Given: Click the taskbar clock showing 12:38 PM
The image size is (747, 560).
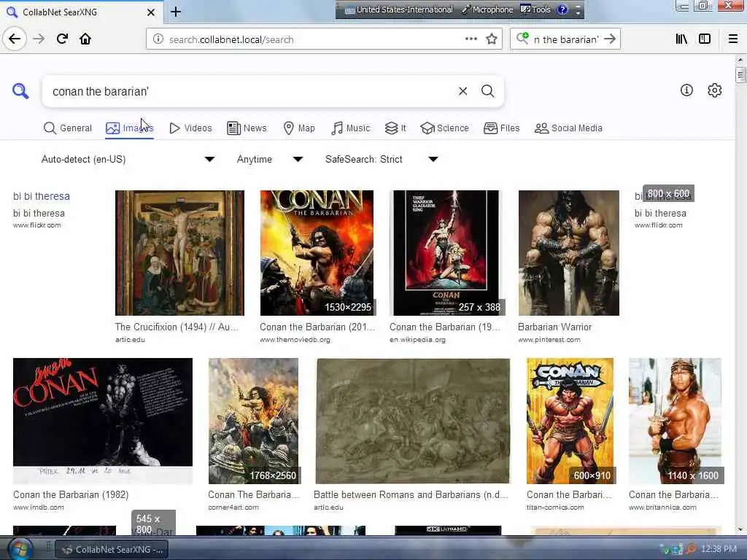Looking at the screenshot, I should coord(719,549).
